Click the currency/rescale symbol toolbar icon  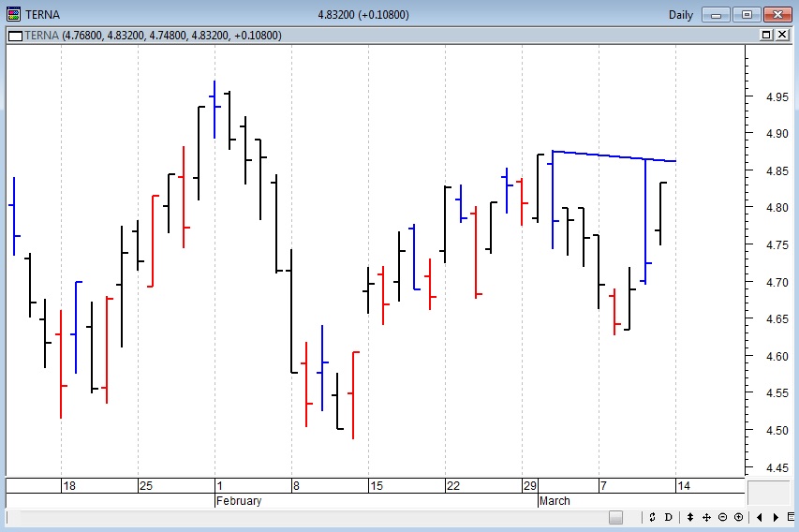(652, 517)
